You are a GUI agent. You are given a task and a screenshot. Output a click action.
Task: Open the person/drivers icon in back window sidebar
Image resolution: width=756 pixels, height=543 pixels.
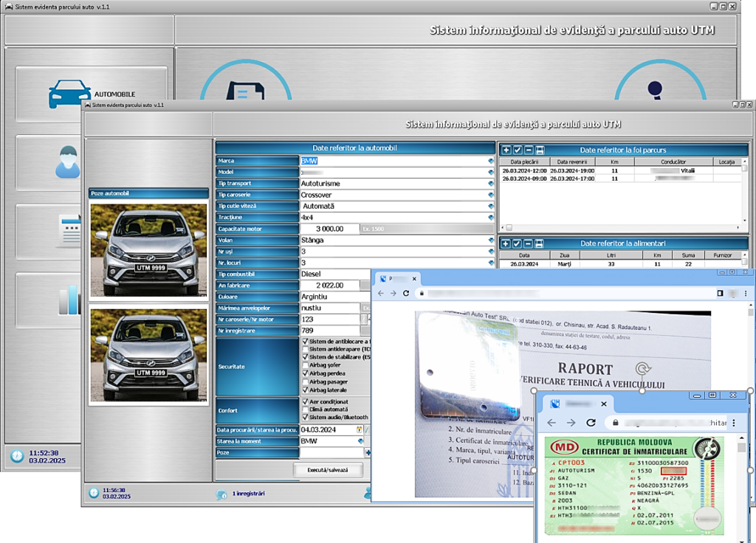(67, 162)
